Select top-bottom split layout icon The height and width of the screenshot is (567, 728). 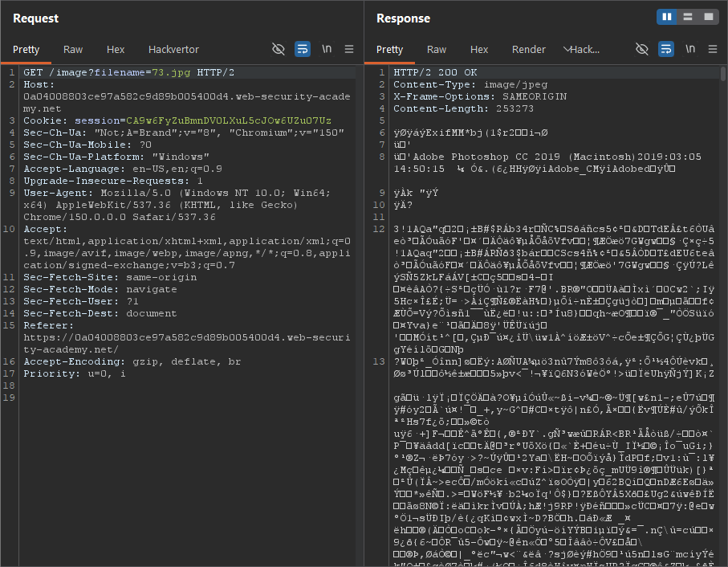point(688,17)
